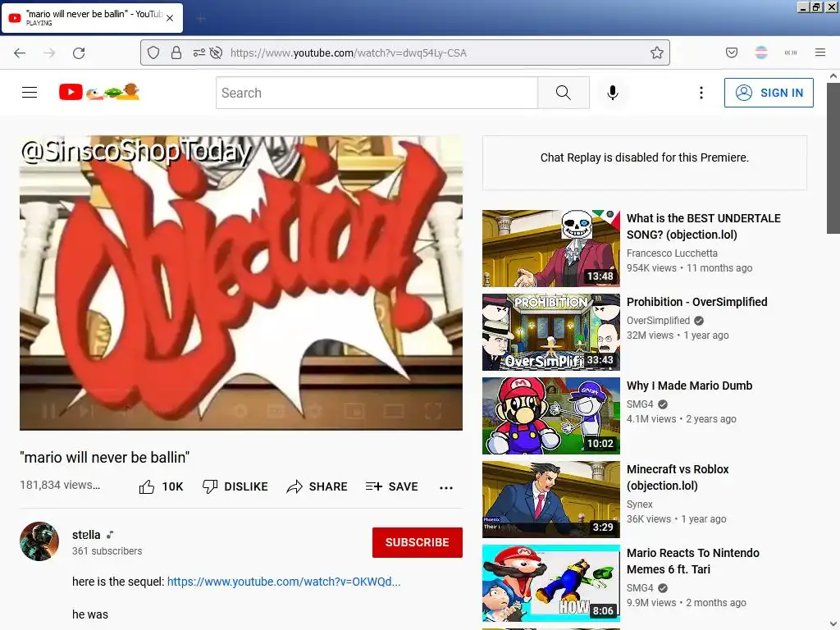Screen dimensions: 840x630
Task: Click the scrollbar up arrow
Action: [833, 76]
